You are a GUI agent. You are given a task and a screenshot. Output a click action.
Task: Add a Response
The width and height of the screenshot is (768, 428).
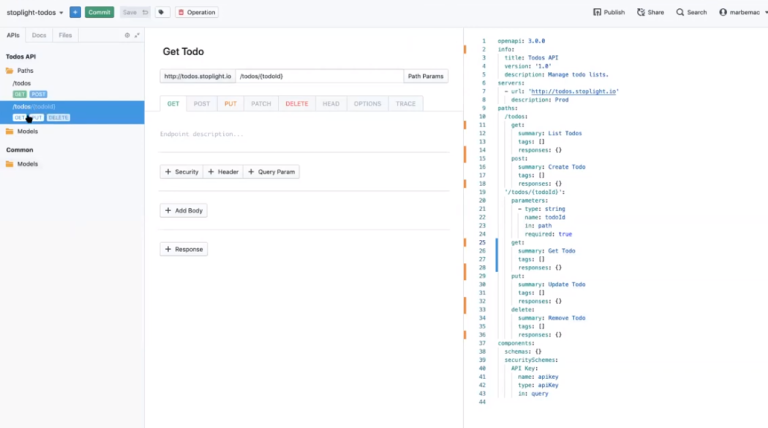pyautogui.click(x=184, y=249)
